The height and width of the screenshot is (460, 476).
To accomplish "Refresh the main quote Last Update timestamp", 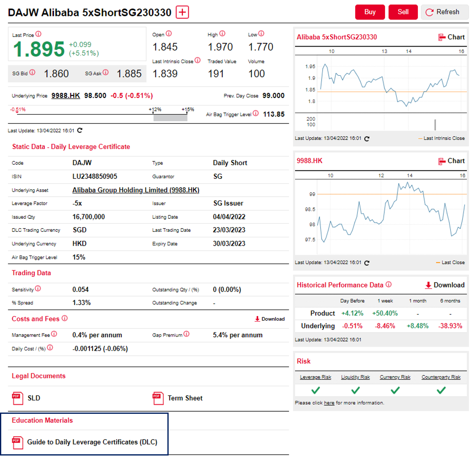I will (80, 130).
